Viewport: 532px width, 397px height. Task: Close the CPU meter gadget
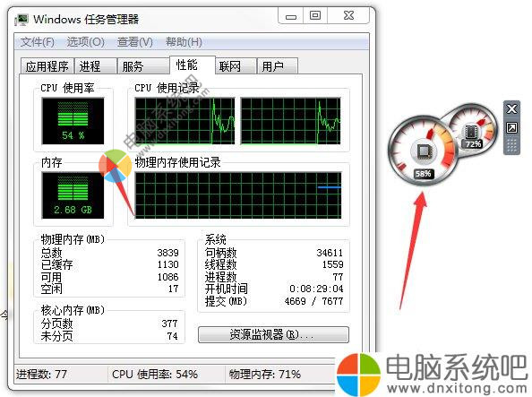coord(511,109)
